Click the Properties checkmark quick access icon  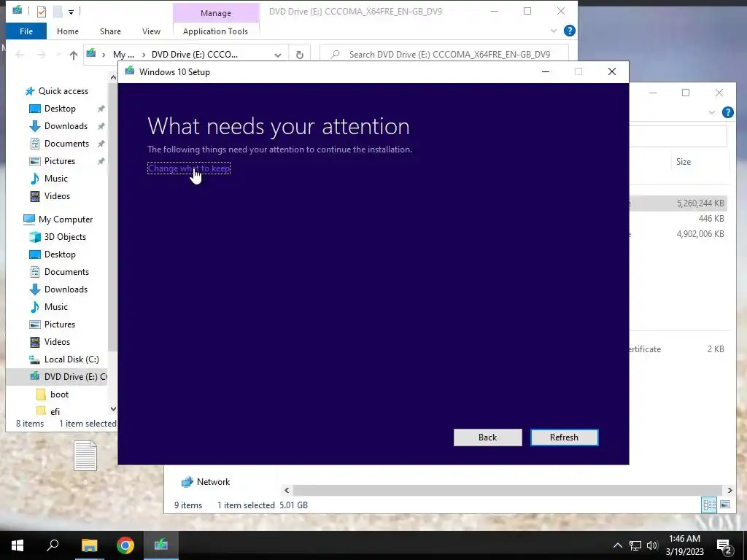(x=42, y=11)
